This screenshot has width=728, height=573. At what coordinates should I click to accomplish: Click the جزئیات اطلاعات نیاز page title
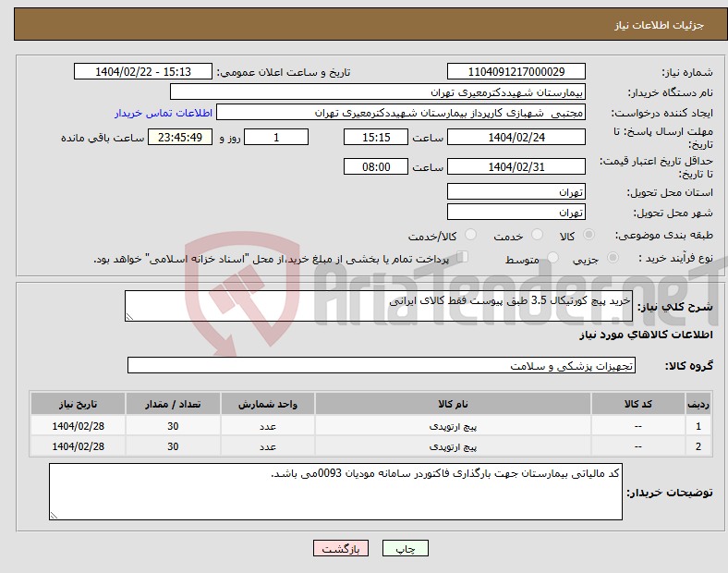[660, 25]
